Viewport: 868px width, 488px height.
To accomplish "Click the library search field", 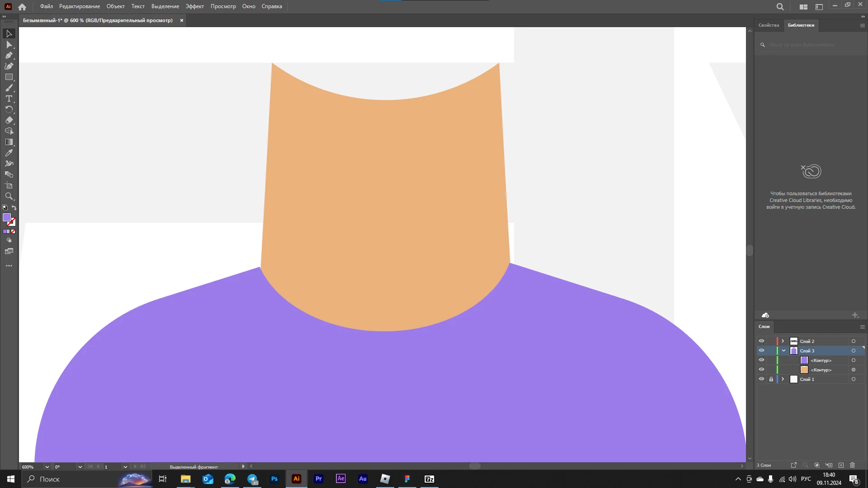I will tap(809, 45).
